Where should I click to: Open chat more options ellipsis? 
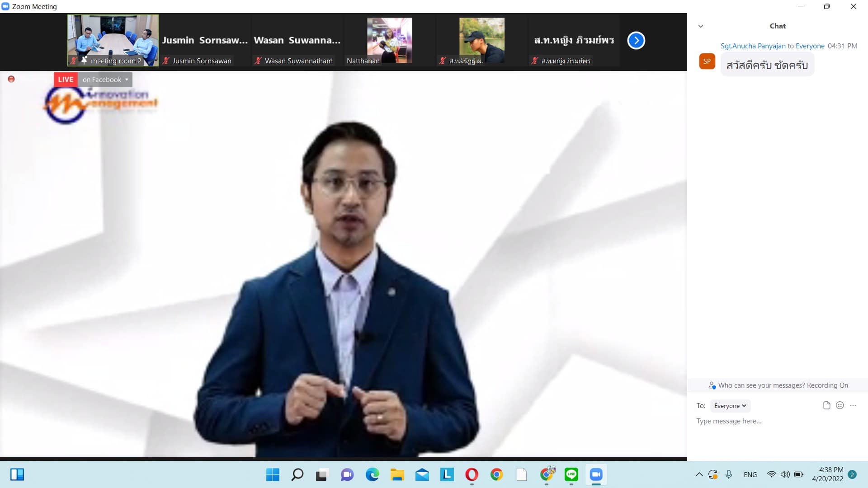(853, 405)
